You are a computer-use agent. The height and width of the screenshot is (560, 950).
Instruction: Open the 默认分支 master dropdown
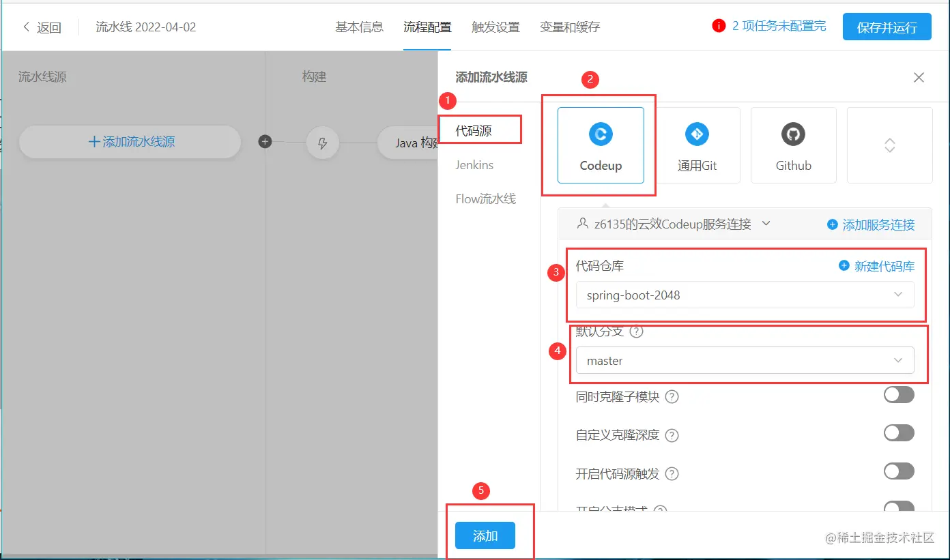745,361
